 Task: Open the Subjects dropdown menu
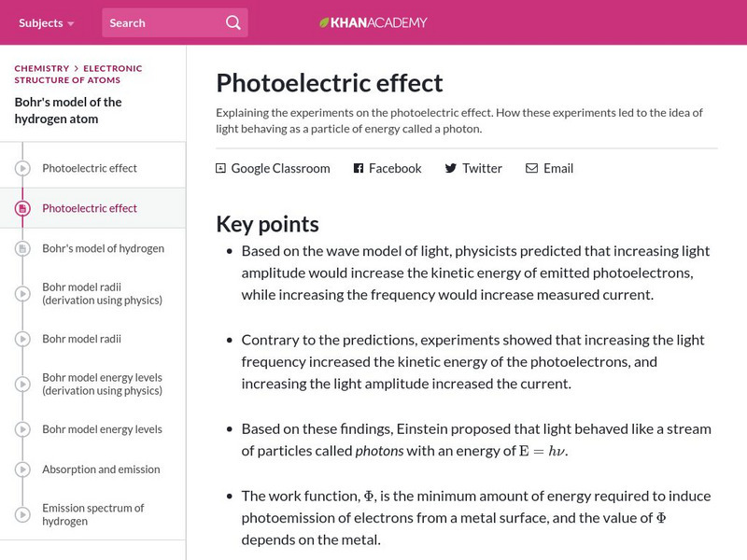47,22
